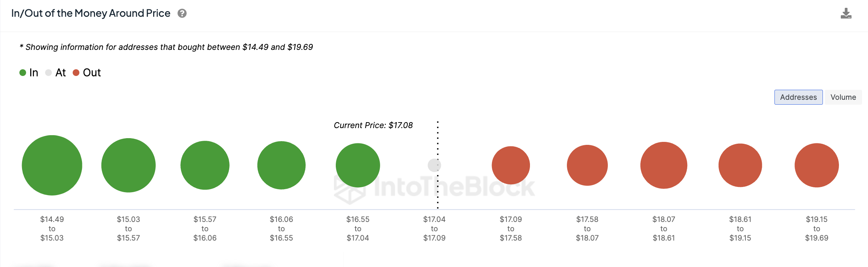Screen dimensions: 868x267
Task: Click the red $17.09 to $17.58 bubble
Action: [x=511, y=165]
